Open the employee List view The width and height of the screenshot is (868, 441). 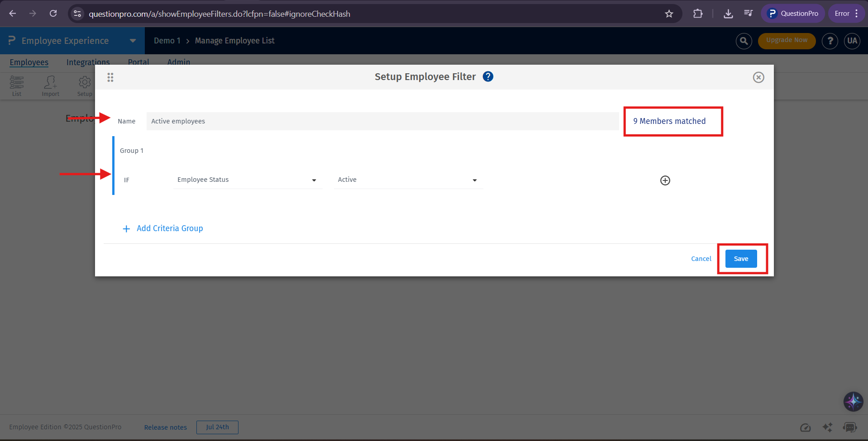(16, 86)
